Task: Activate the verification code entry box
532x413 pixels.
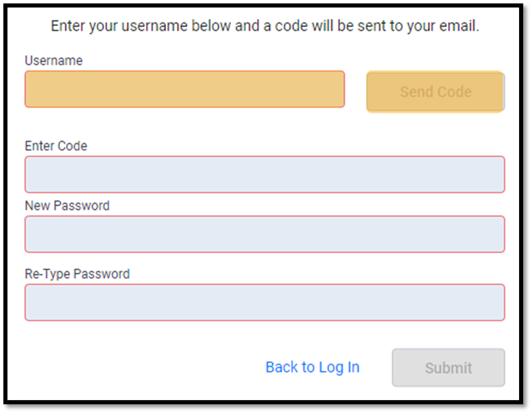Action: (x=264, y=175)
